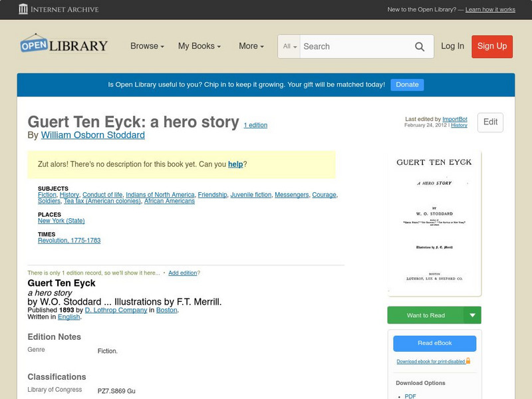The width and height of the screenshot is (532, 399).
Task: Expand the More menu
Action: click(x=251, y=47)
